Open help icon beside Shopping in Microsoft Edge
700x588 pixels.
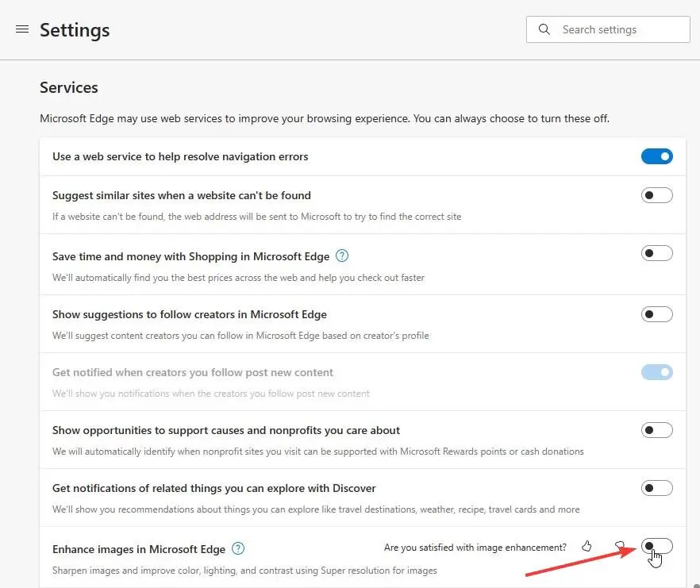coord(342,256)
